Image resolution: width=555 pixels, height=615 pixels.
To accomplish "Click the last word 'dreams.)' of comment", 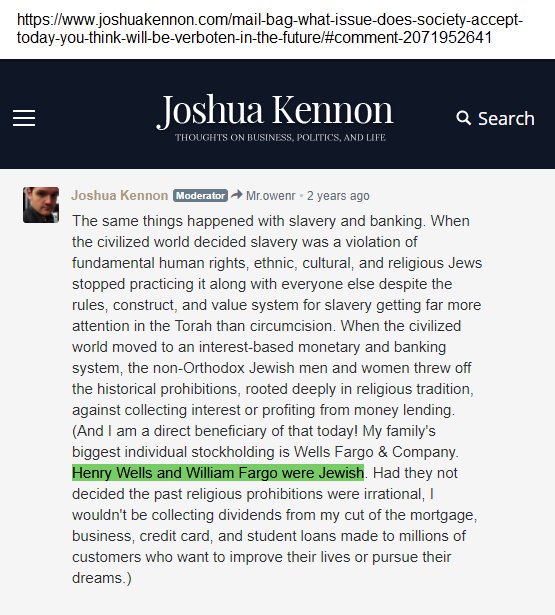I will pyautogui.click(x=102, y=578).
